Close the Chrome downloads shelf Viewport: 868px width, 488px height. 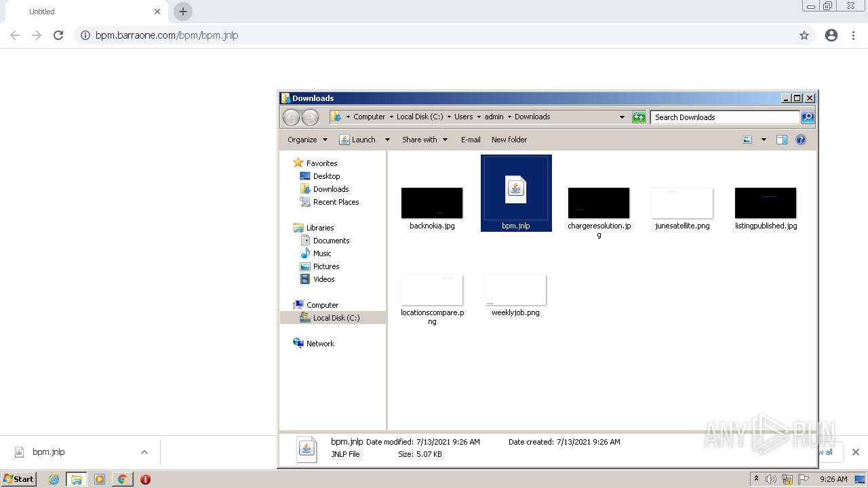click(x=855, y=452)
